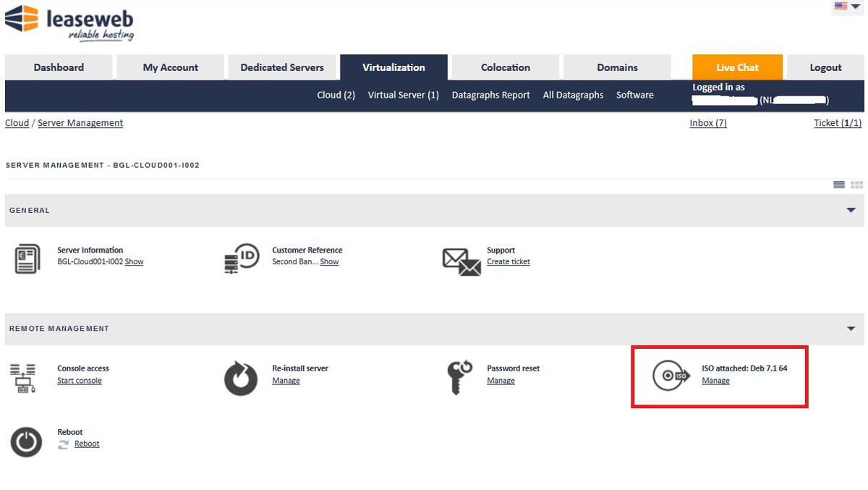Viewport: 868px width, 490px height.
Task: Switch to list view layout
Action: click(x=839, y=185)
